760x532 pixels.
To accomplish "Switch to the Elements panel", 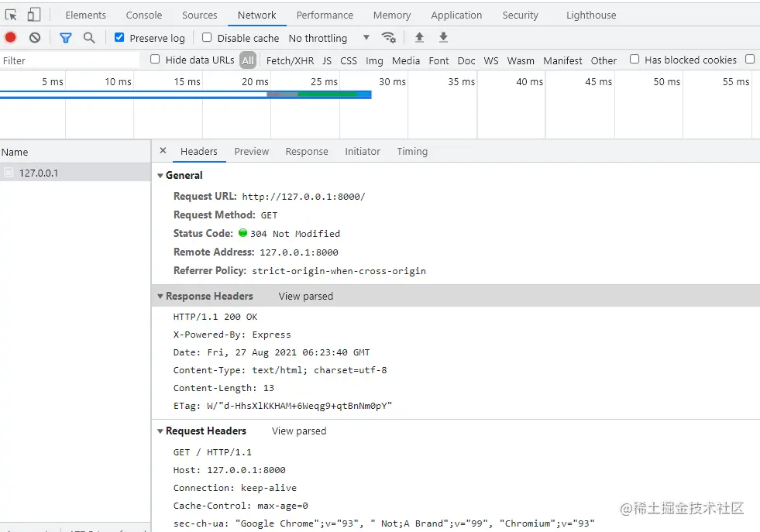I will [86, 15].
